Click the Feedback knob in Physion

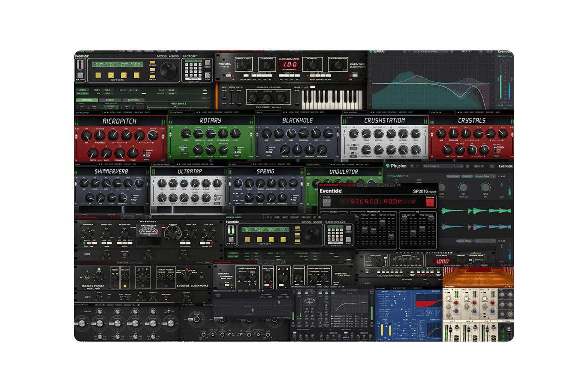coord(463,187)
